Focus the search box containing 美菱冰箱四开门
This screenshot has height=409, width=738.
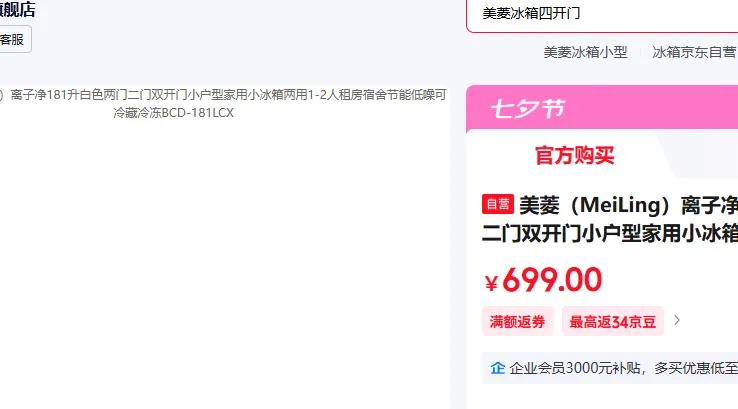pos(602,14)
